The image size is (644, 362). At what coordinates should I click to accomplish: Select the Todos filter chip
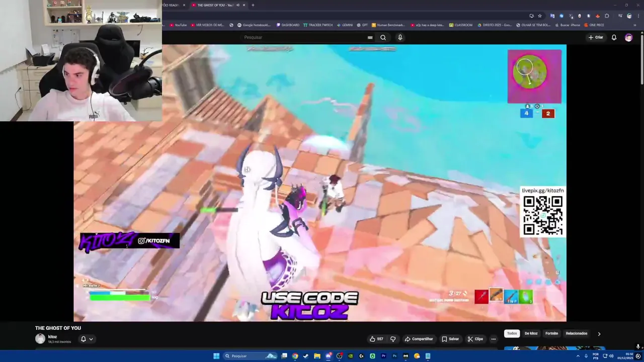[x=512, y=333]
